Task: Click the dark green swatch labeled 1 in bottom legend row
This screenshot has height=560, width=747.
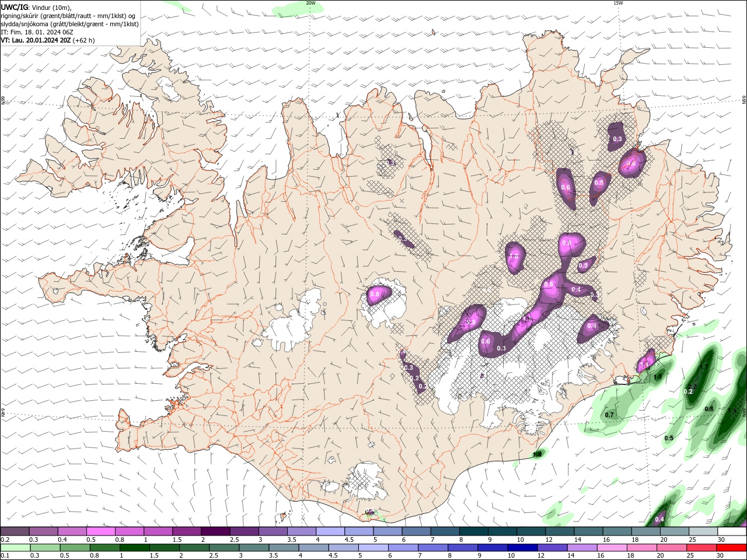Action: 134,548
